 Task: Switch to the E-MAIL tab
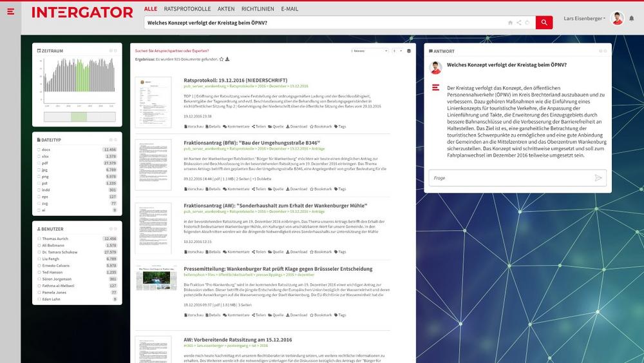click(x=290, y=8)
